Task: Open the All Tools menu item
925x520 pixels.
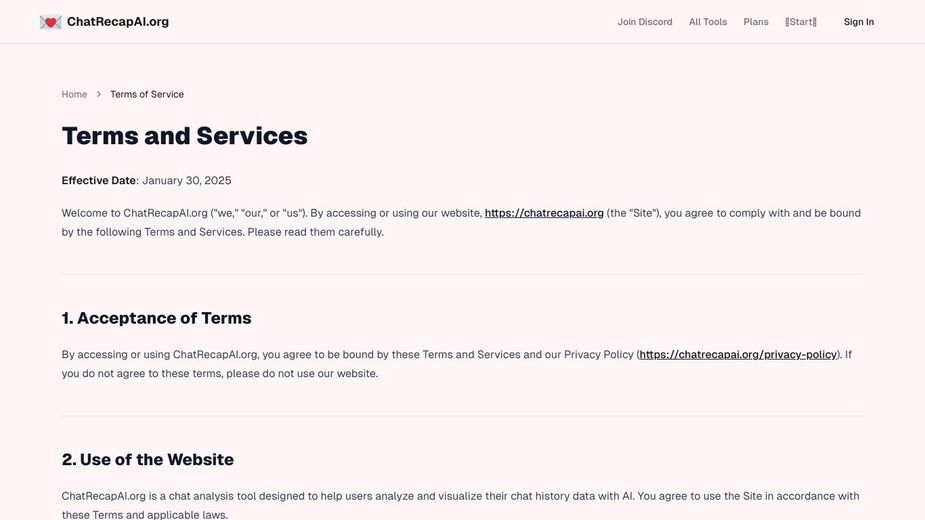Action: 708,22
